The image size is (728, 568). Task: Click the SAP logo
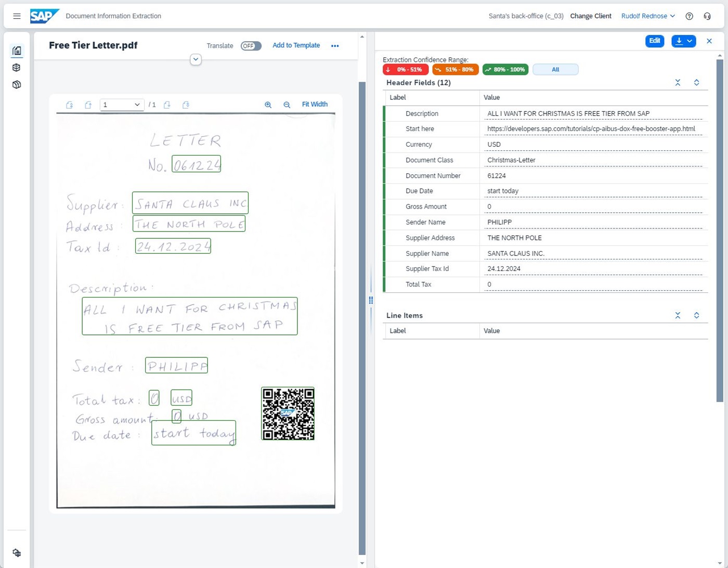coord(44,16)
